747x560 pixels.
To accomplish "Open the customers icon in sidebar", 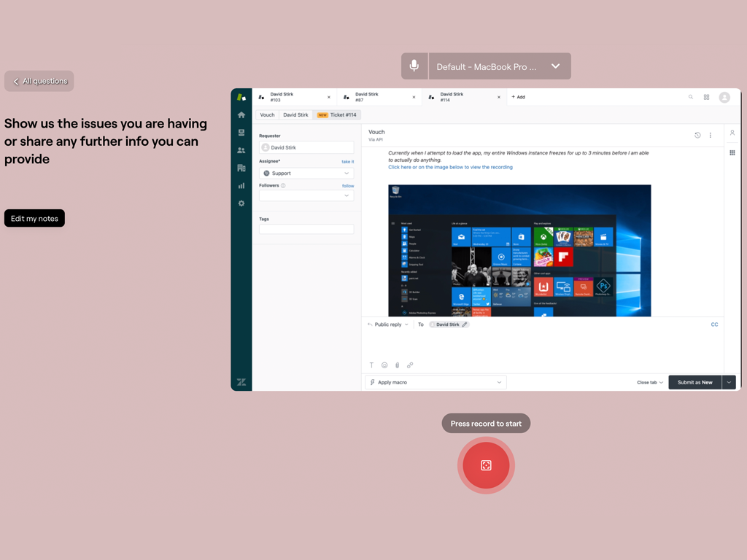I will coord(241,150).
